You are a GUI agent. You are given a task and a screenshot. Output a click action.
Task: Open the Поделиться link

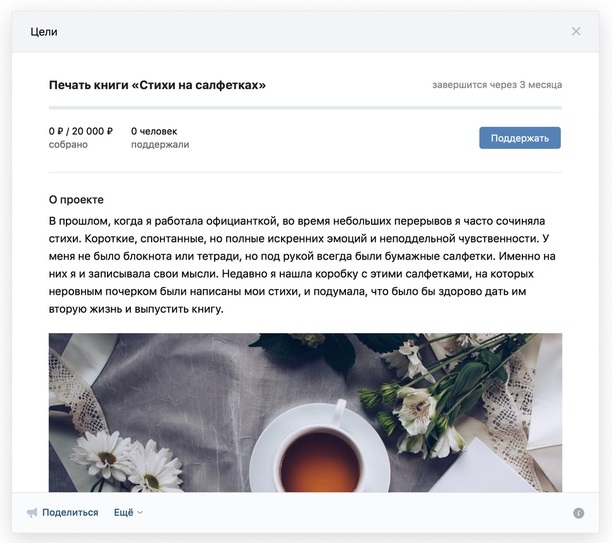(x=70, y=513)
